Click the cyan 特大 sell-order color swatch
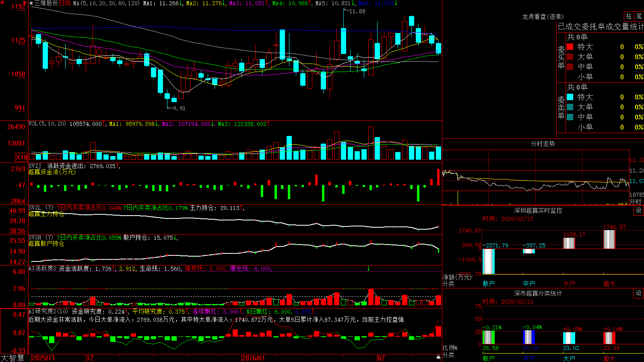 (570, 97)
